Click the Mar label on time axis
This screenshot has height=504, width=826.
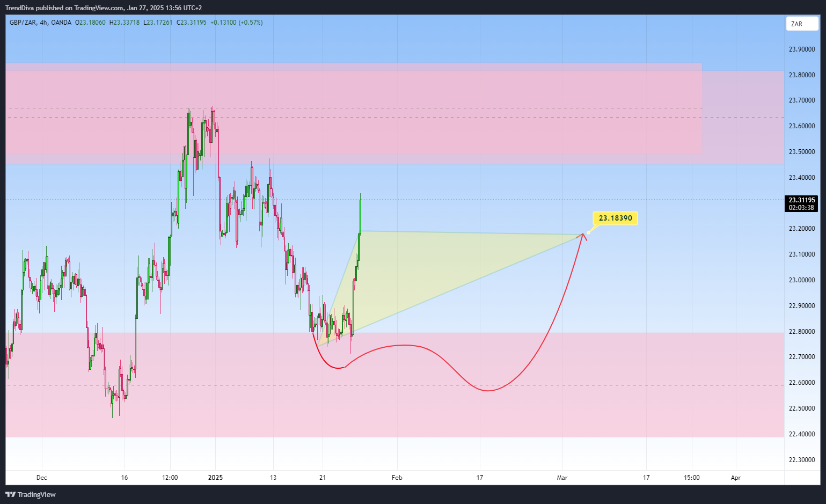tap(562, 478)
